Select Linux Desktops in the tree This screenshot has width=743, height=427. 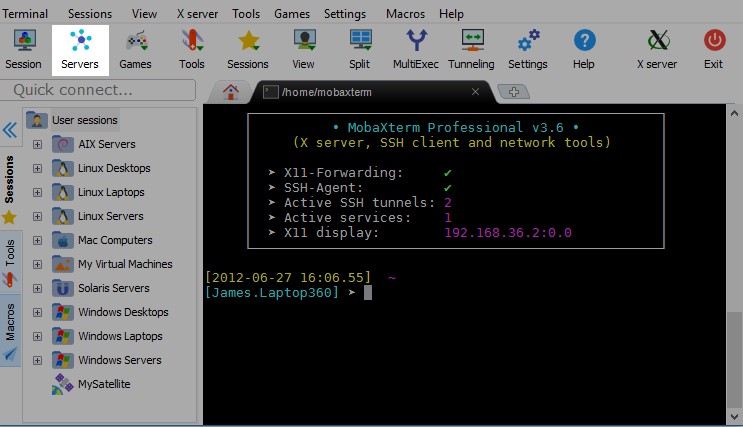coord(114,168)
